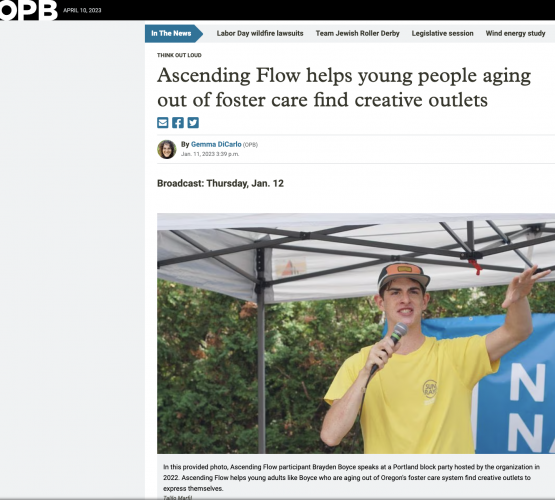The height and width of the screenshot is (500, 555).
Task: Open Gemma DiCarlo author avatar
Action: [167, 149]
